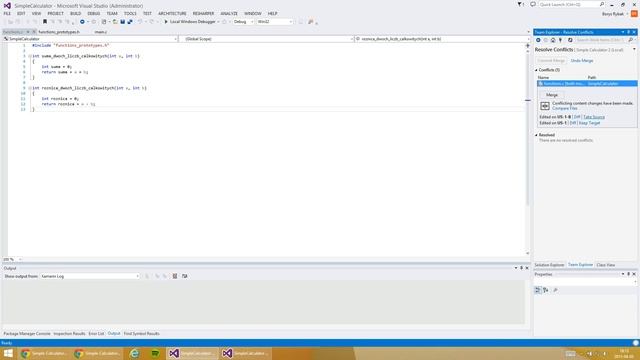This screenshot has height=360, width=640.
Task: Click Alphabetical sort icon in Properties panel
Action: click(546, 290)
